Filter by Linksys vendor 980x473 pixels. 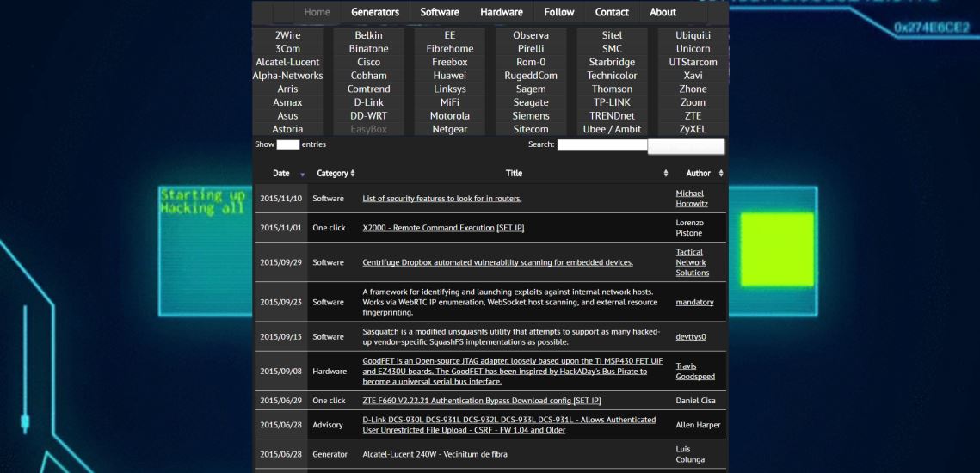point(450,89)
